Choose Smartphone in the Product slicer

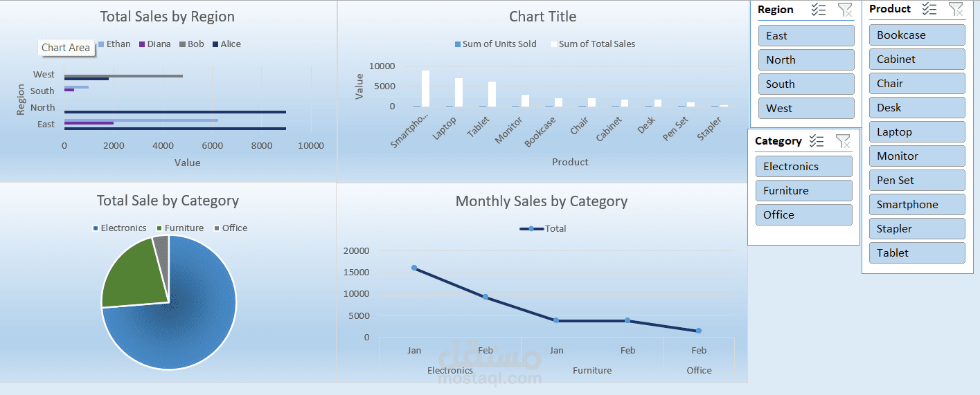[x=917, y=205]
